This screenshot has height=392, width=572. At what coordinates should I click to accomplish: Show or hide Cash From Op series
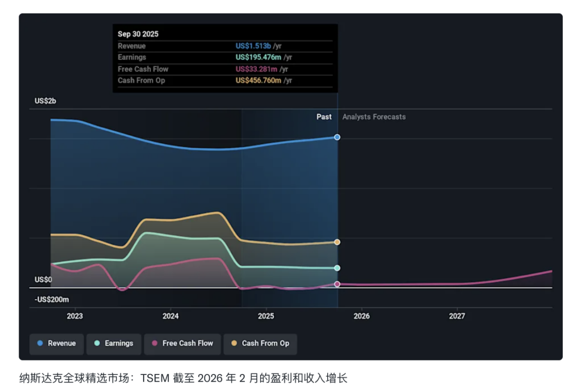click(260, 343)
